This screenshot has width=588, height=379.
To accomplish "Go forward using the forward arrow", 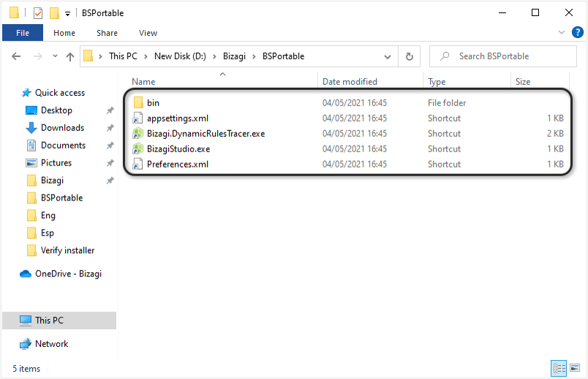I will tap(37, 56).
